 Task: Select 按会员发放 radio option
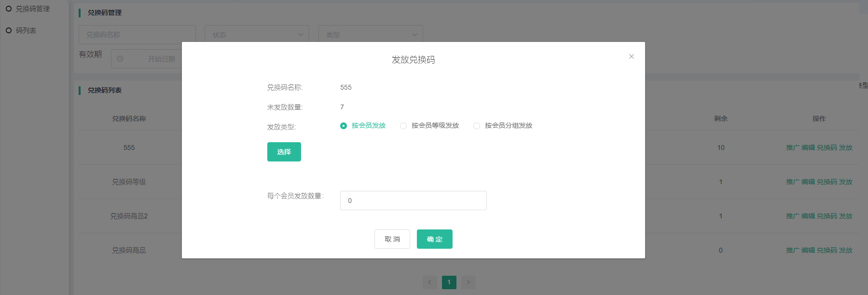click(x=344, y=126)
